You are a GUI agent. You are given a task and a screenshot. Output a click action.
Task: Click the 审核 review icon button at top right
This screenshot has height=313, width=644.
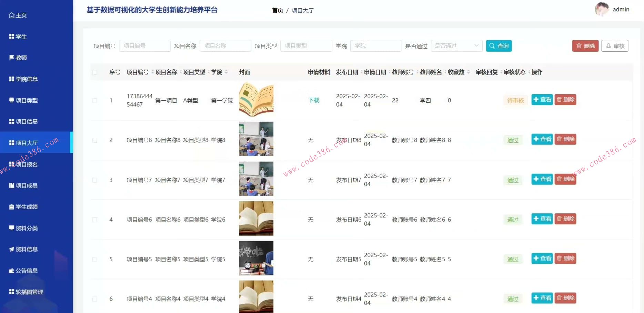pos(608,46)
